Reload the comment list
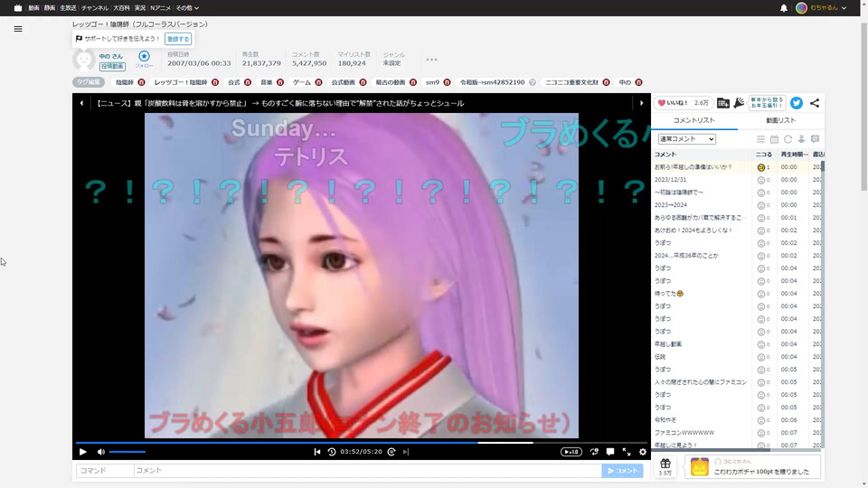This screenshot has width=868, height=488. point(788,139)
